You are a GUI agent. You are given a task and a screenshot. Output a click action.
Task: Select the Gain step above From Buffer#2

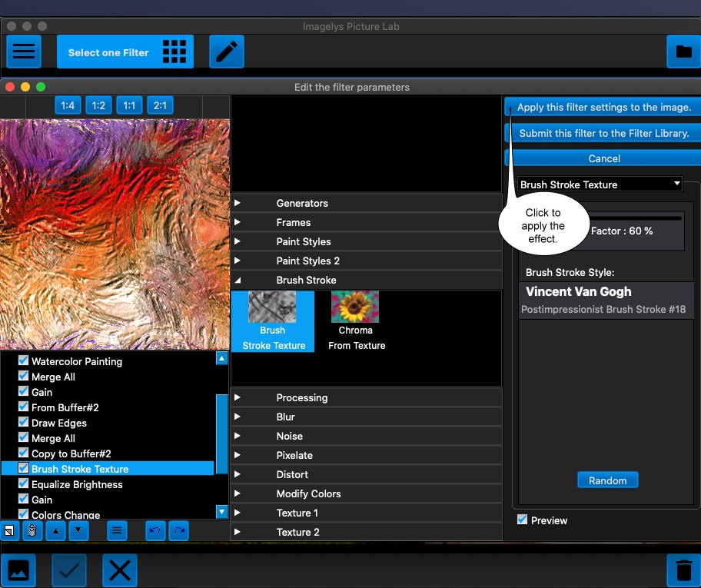point(42,392)
